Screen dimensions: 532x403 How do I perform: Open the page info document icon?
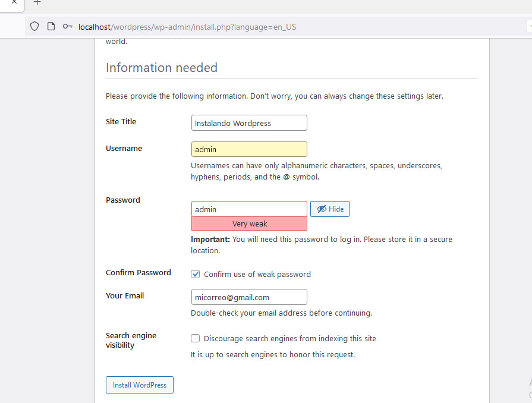pos(51,27)
